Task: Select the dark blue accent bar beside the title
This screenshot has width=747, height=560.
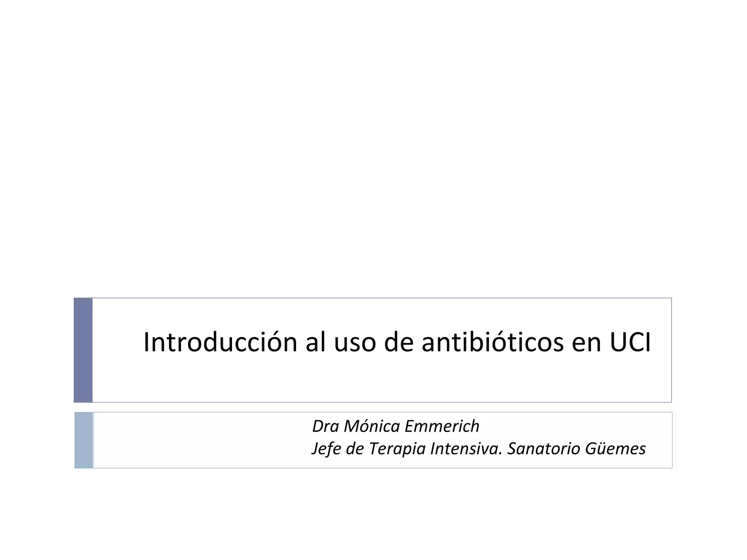Action: (x=83, y=350)
